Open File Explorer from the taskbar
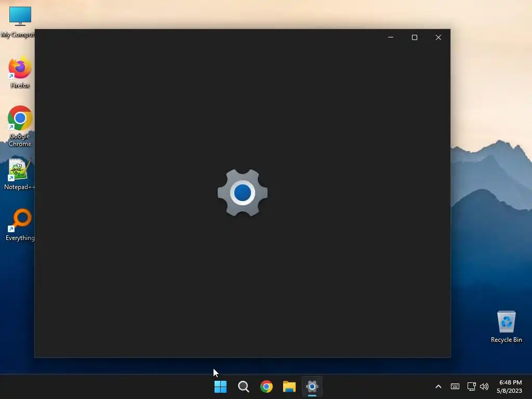Image resolution: width=532 pixels, height=399 pixels. point(289,387)
